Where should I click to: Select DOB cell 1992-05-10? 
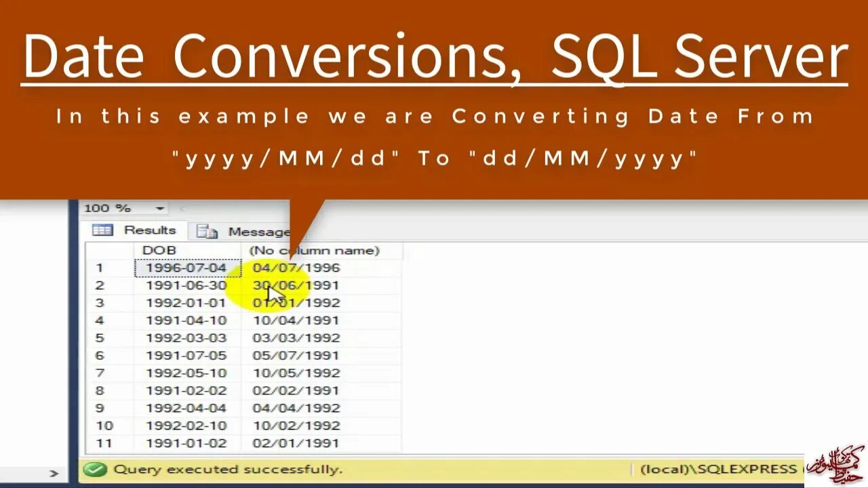(187, 373)
